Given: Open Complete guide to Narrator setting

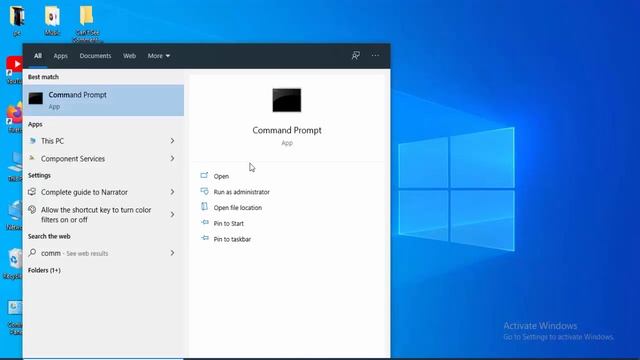Looking at the screenshot, I should tap(103, 192).
